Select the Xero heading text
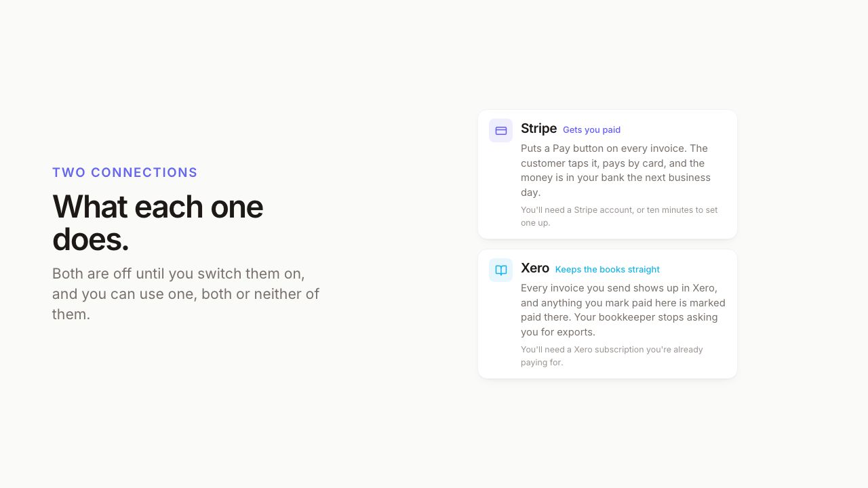This screenshot has width=868, height=488. tap(535, 268)
